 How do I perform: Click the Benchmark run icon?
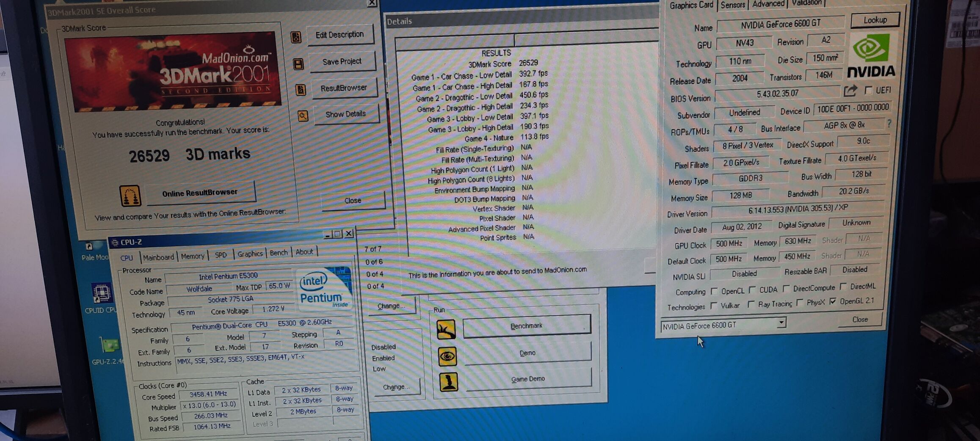click(x=446, y=330)
